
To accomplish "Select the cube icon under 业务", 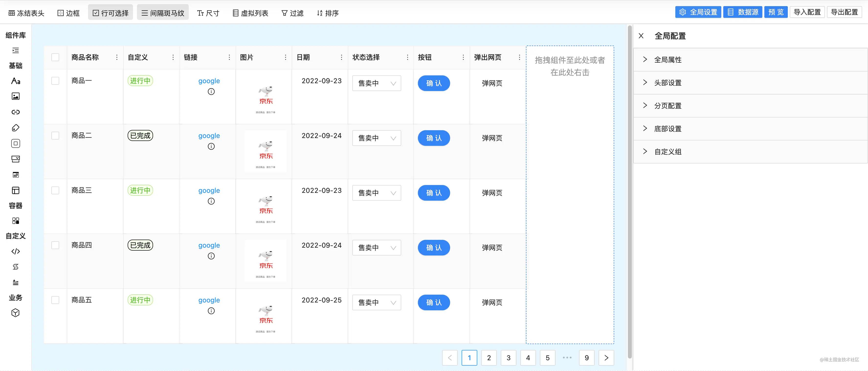I will pyautogui.click(x=15, y=313).
